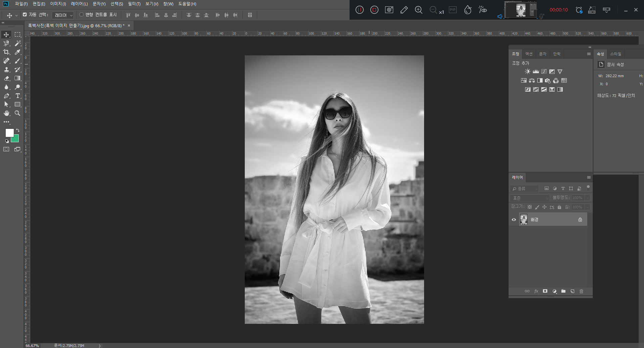
Task: Add a Levels adjustment
Action: coord(536,71)
